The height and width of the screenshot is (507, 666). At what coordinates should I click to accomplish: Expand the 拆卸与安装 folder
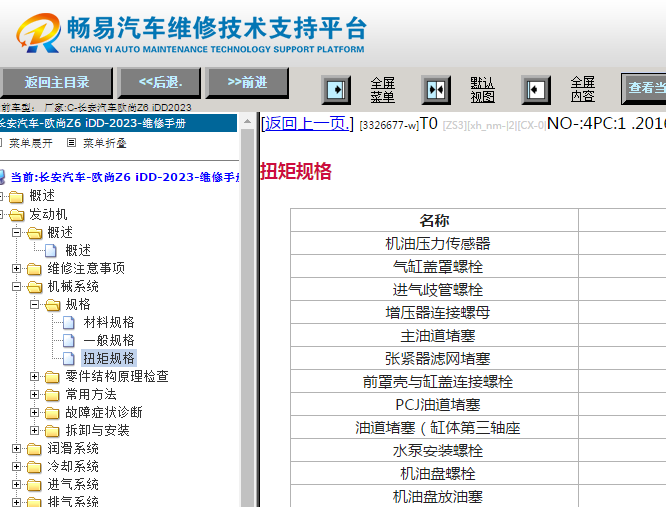(x=34, y=430)
